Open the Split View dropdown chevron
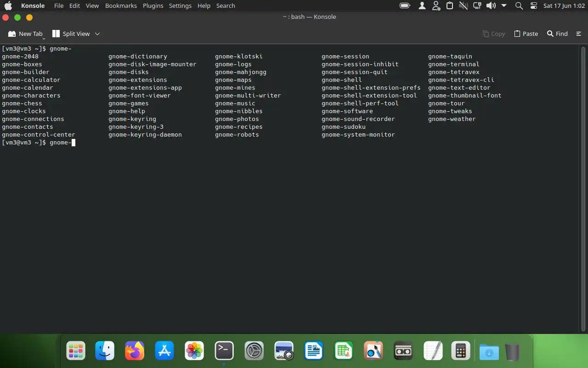 click(x=97, y=34)
